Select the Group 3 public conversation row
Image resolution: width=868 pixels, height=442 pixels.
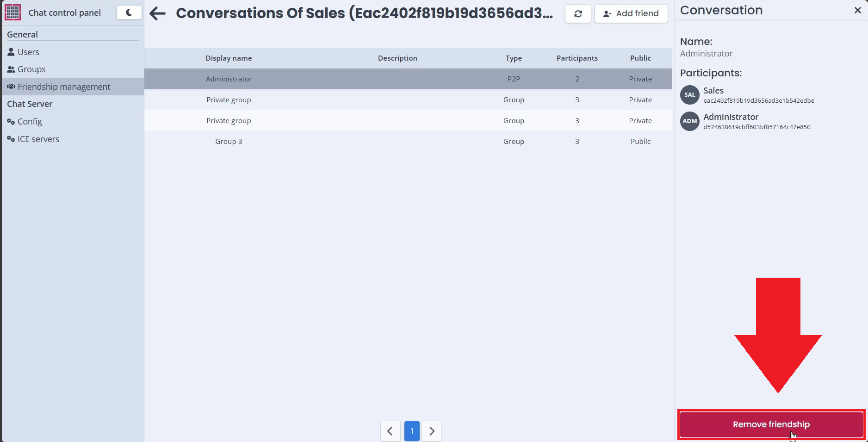408,142
